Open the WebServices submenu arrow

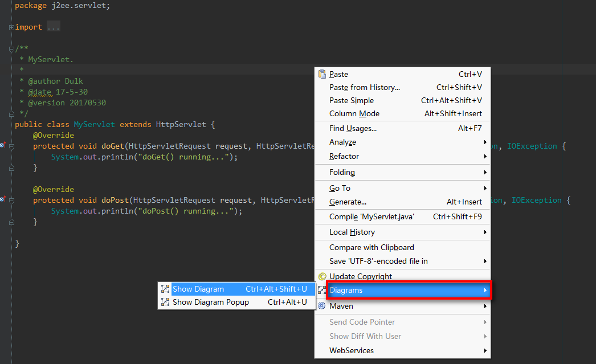click(485, 350)
